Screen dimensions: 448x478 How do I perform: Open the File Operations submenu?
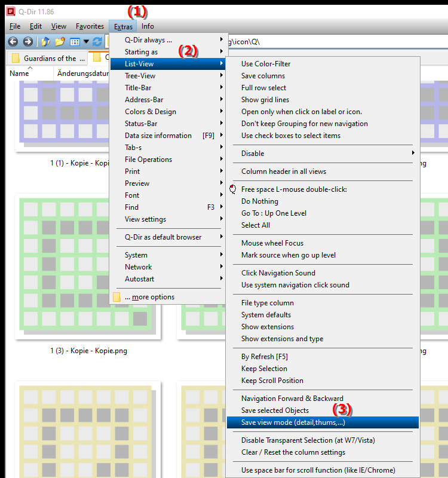168,160
